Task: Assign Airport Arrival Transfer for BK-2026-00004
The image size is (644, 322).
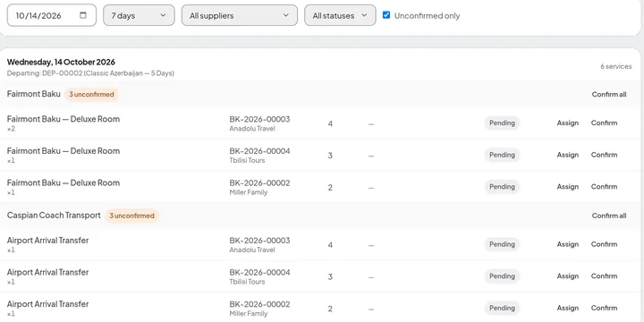Action: coord(568,276)
